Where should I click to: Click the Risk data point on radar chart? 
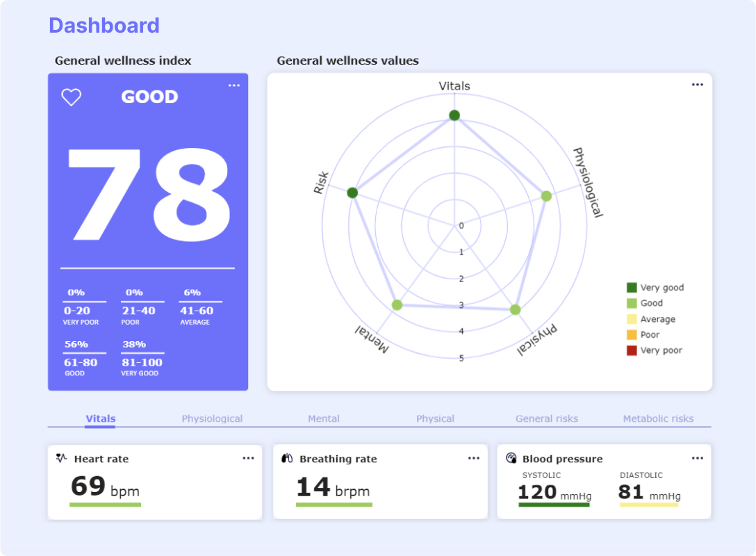(x=352, y=193)
